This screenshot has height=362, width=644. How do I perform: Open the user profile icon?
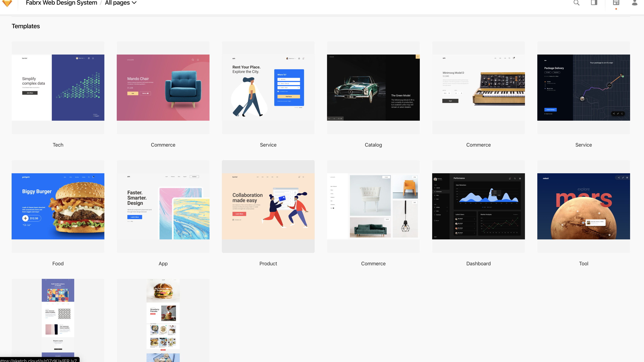tap(635, 3)
